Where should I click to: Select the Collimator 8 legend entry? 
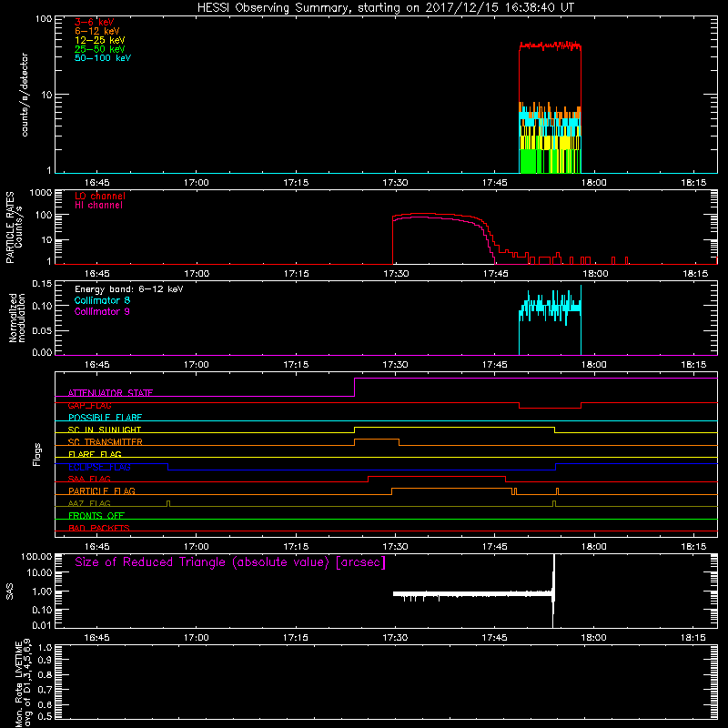click(102, 300)
